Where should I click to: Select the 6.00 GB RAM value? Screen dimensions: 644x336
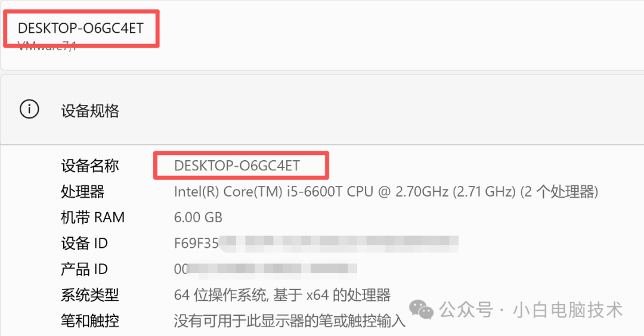198,217
